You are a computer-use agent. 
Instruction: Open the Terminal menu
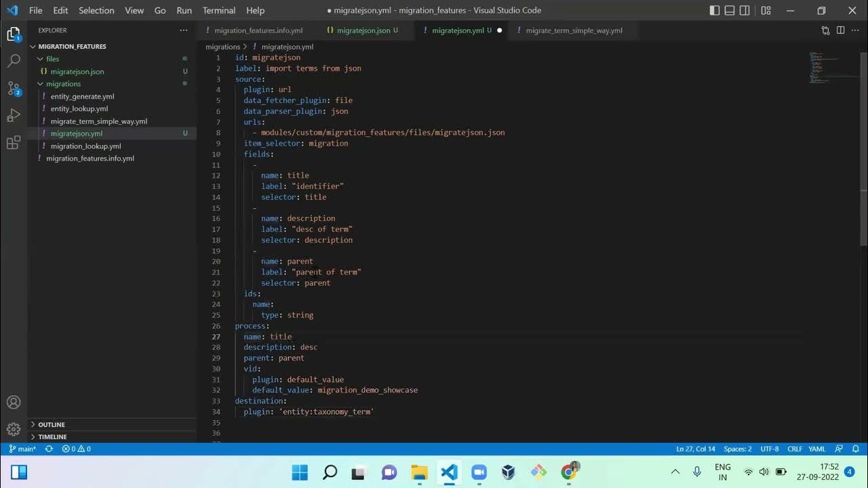[x=219, y=10]
